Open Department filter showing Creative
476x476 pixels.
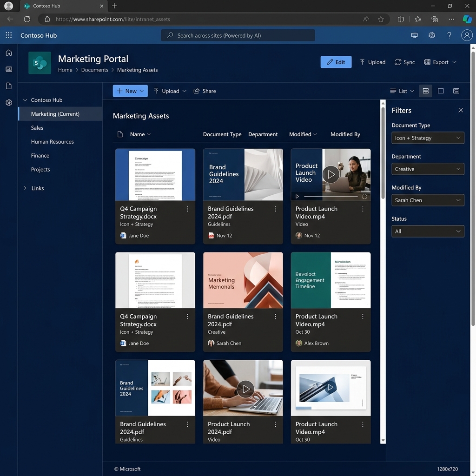point(428,169)
